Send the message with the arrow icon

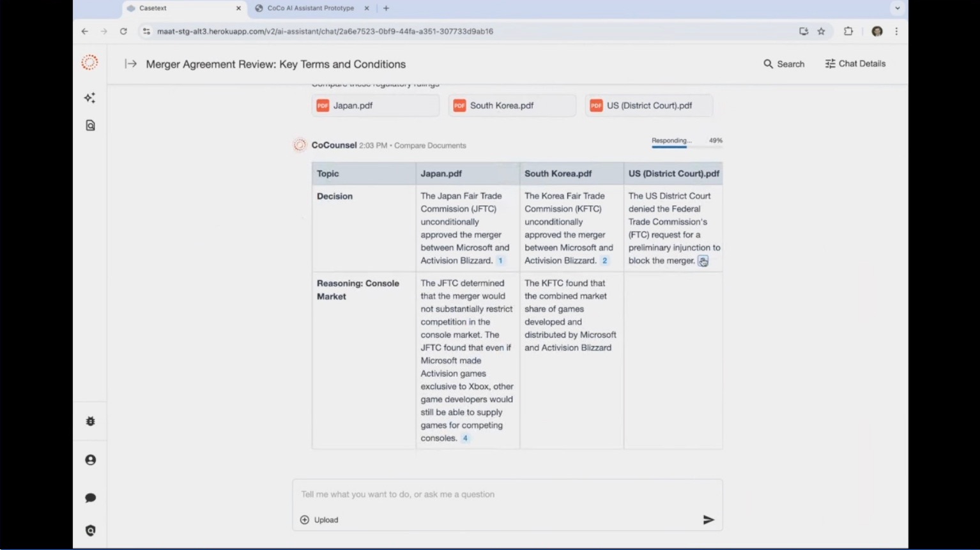click(708, 520)
